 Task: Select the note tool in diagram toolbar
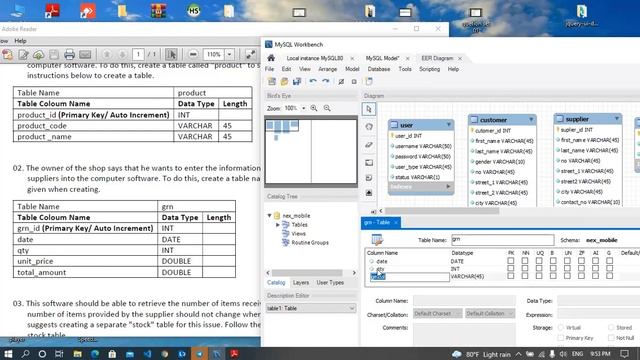pyautogui.click(x=369, y=178)
